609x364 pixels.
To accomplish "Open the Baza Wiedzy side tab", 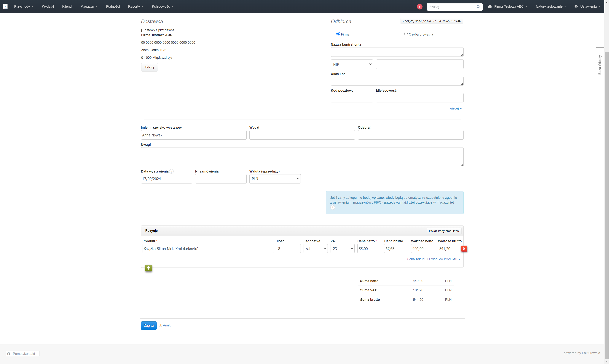I will tap(600, 65).
